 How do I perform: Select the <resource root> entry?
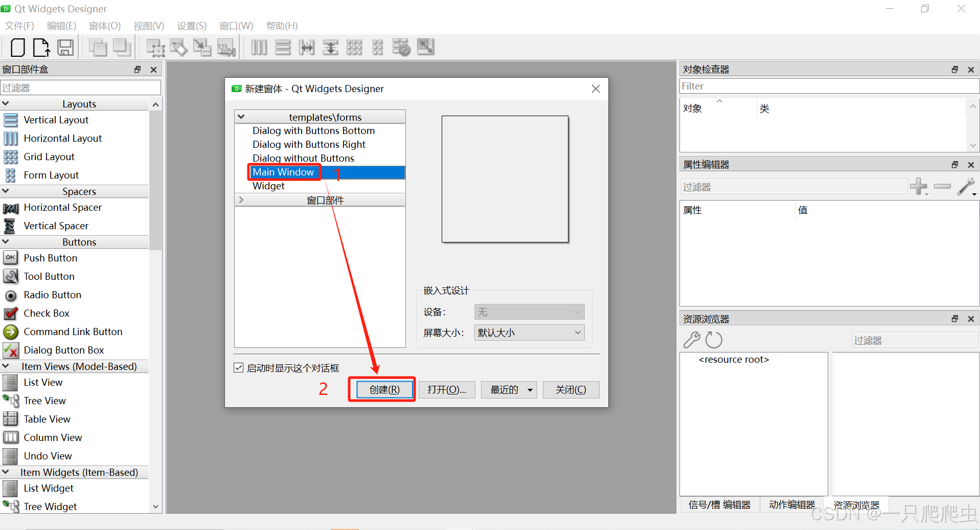pos(734,360)
